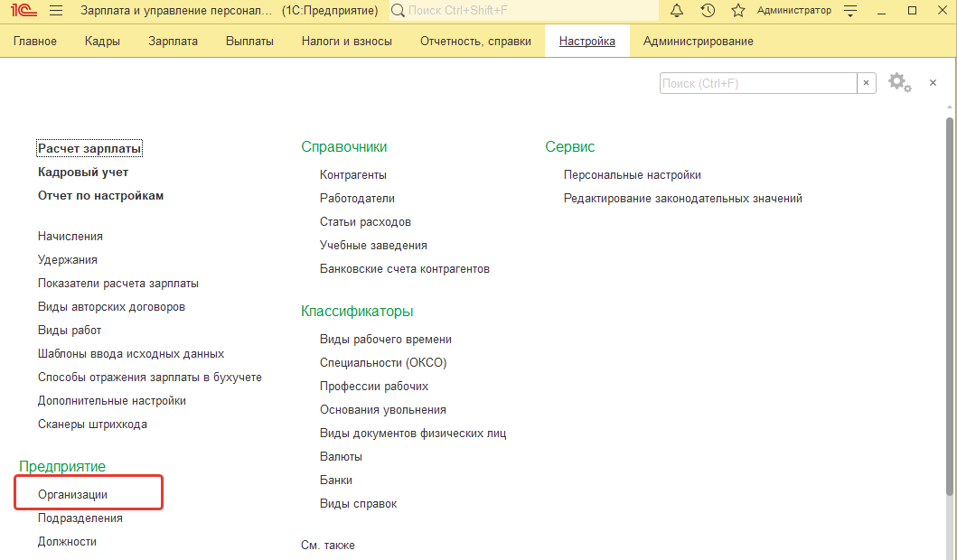The height and width of the screenshot is (560, 957).
Task: Open Отчет по настройкам
Action: [x=100, y=196]
